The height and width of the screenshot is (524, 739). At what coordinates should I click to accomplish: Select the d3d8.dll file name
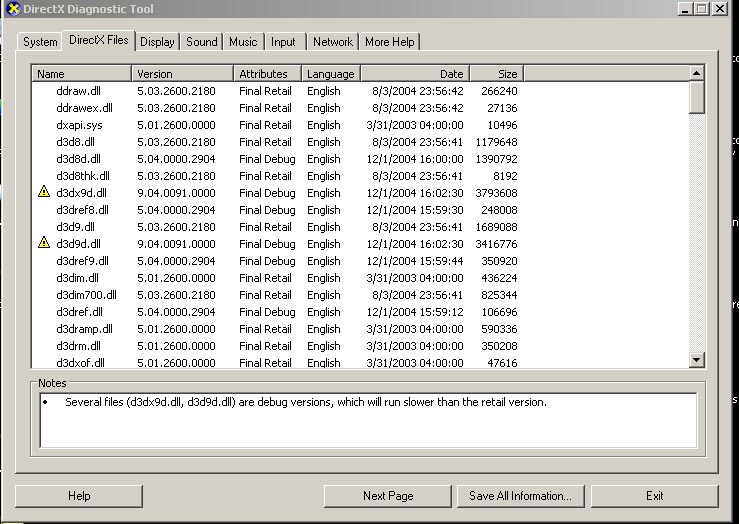click(75, 142)
